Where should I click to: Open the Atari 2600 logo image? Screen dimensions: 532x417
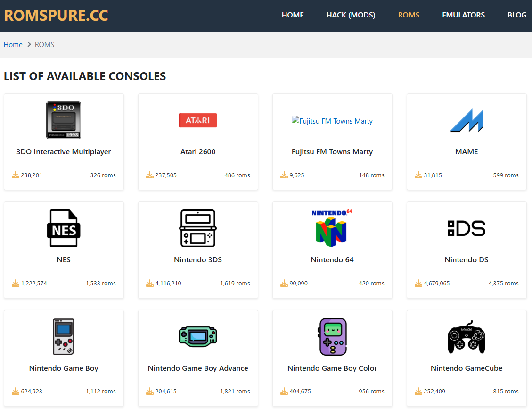(x=198, y=120)
